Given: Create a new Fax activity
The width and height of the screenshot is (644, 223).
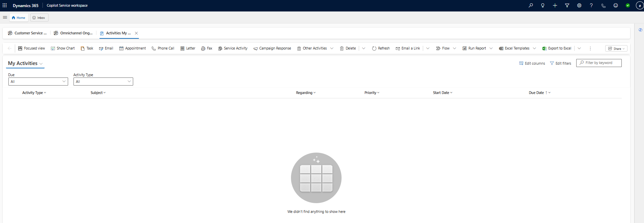Looking at the screenshot, I should 207,49.
